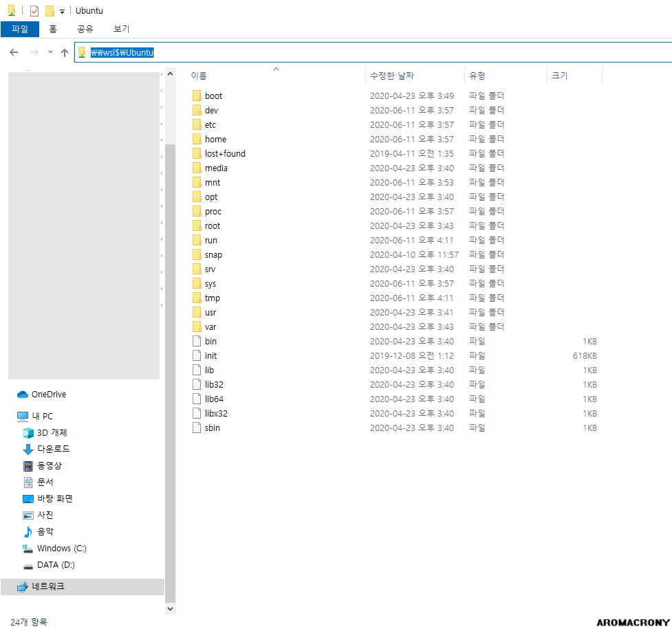Click the 문서 document icon
672x631 pixels.
pyautogui.click(x=28, y=483)
